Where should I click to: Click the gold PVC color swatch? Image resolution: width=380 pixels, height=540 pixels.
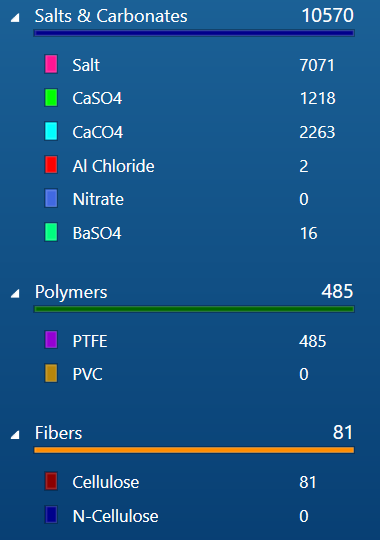[51, 373]
